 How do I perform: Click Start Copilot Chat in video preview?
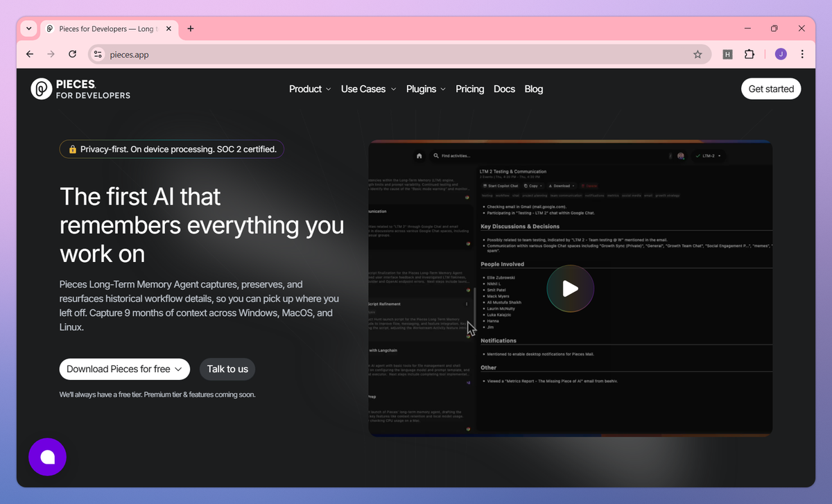pyautogui.click(x=500, y=186)
